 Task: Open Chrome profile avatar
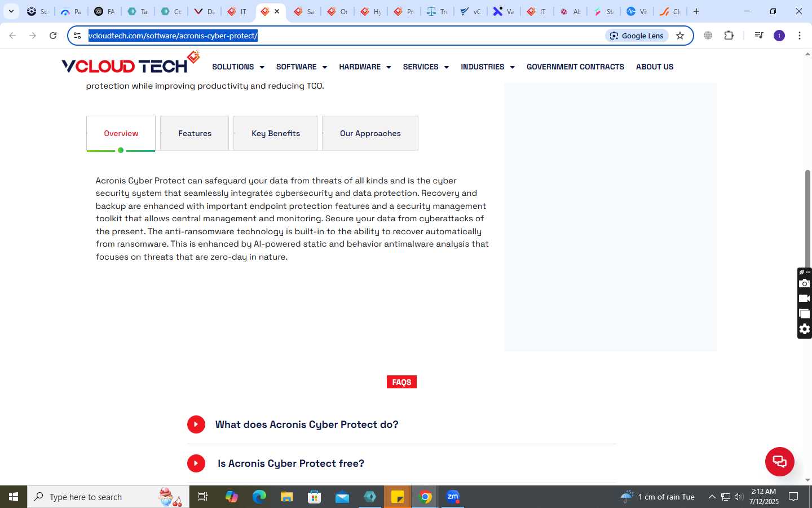pos(779,36)
